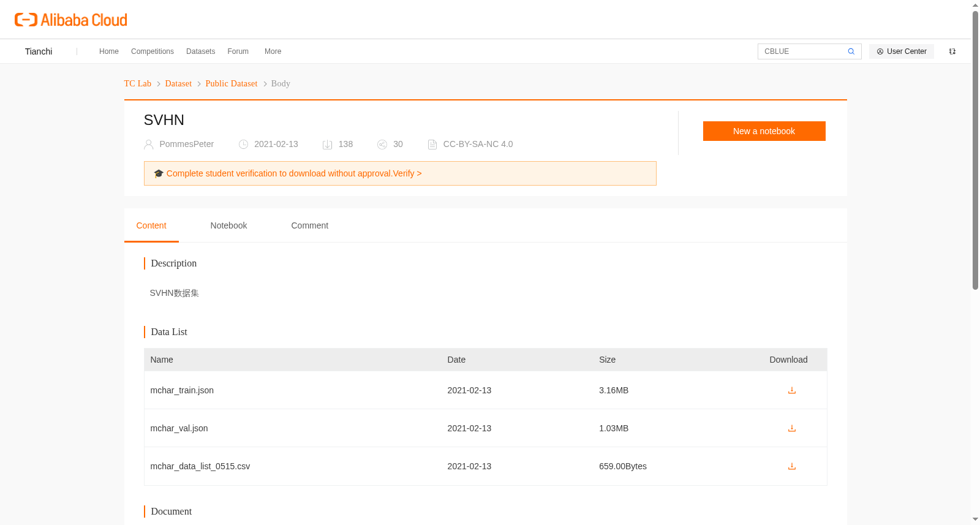Click the Alibaba Cloud logo

coord(71,20)
